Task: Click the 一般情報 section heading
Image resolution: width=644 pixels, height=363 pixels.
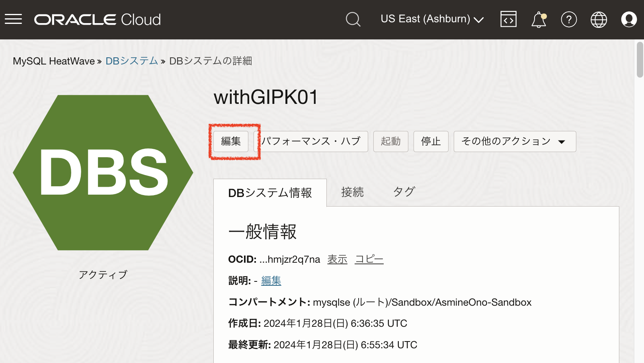Action: [262, 232]
